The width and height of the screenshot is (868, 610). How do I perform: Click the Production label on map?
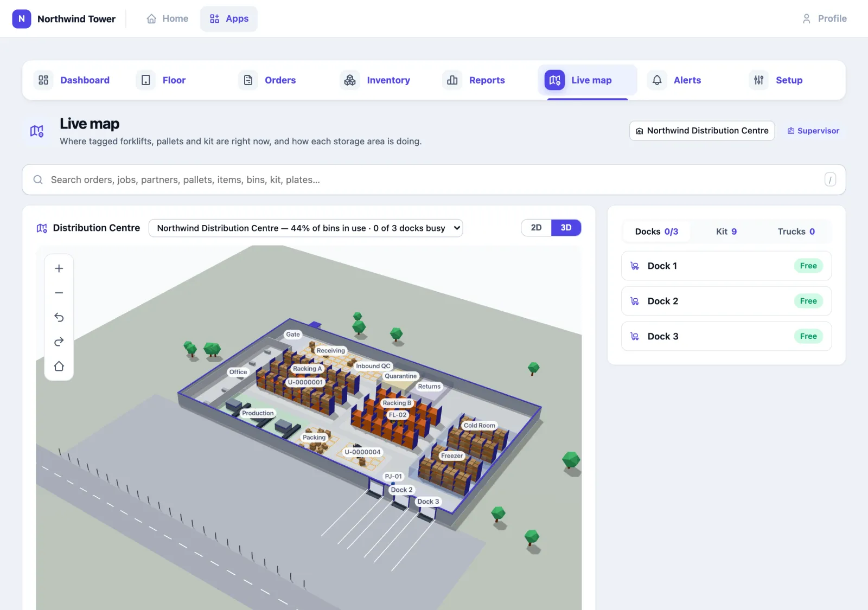point(258,413)
